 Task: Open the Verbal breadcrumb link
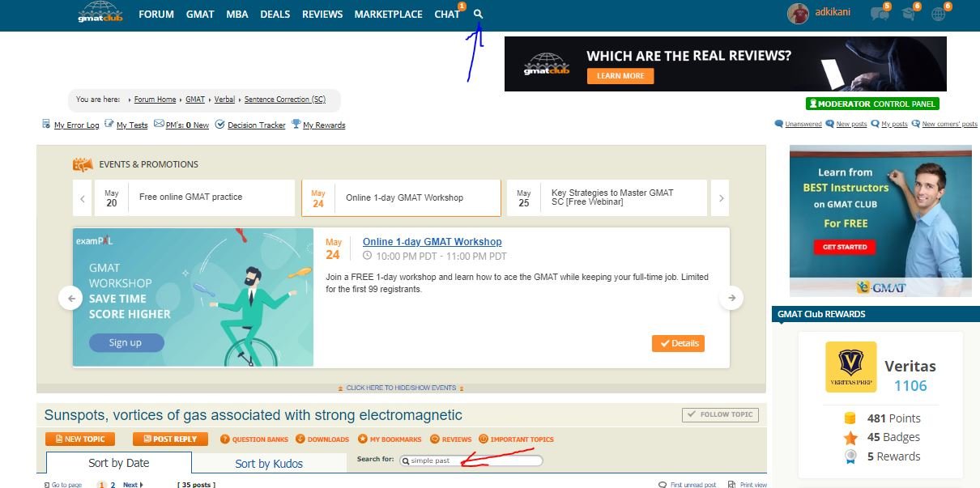(224, 100)
